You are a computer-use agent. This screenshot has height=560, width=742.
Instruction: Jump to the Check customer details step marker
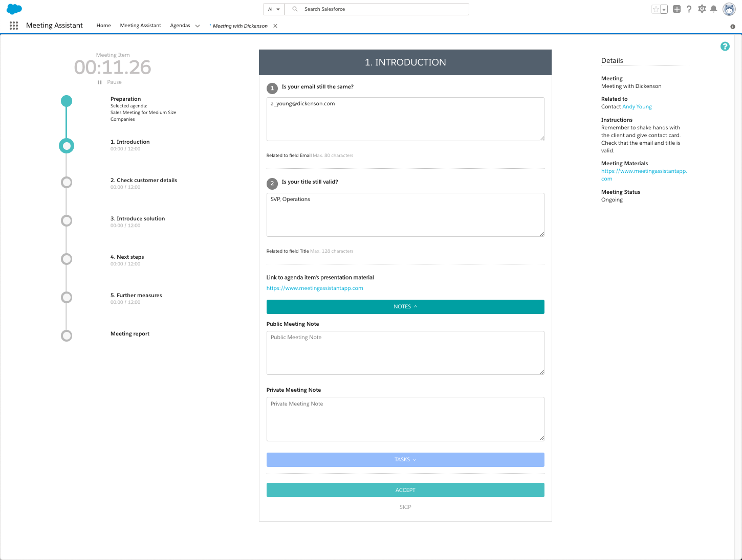[67, 182]
